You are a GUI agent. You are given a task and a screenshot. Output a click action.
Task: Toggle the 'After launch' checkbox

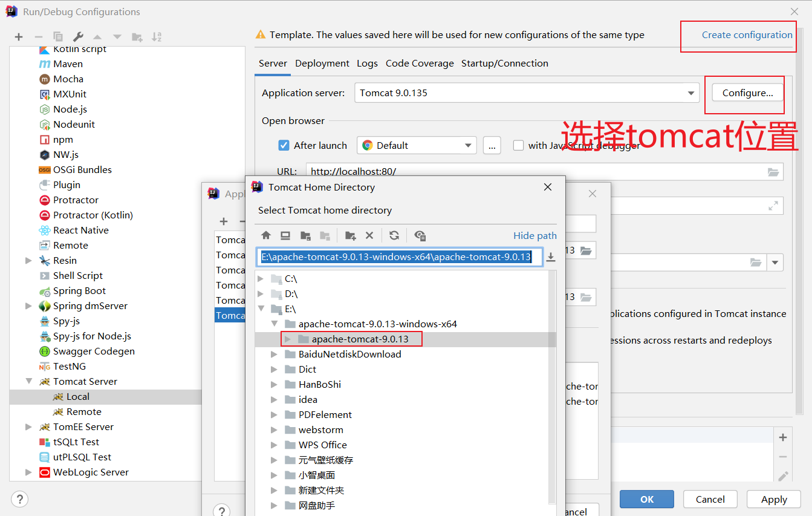284,145
